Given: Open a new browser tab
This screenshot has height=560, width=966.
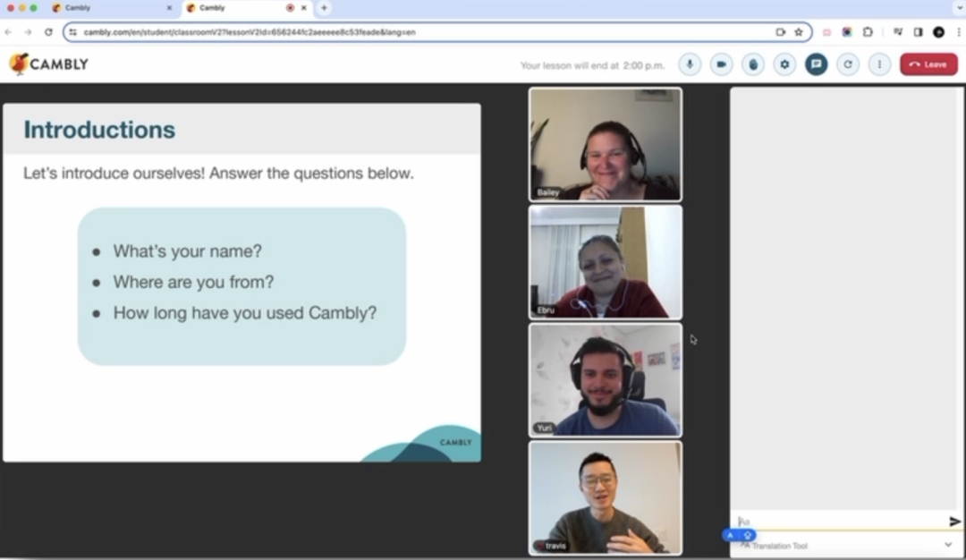Looking at the screenshot, I should click(324, 8).
